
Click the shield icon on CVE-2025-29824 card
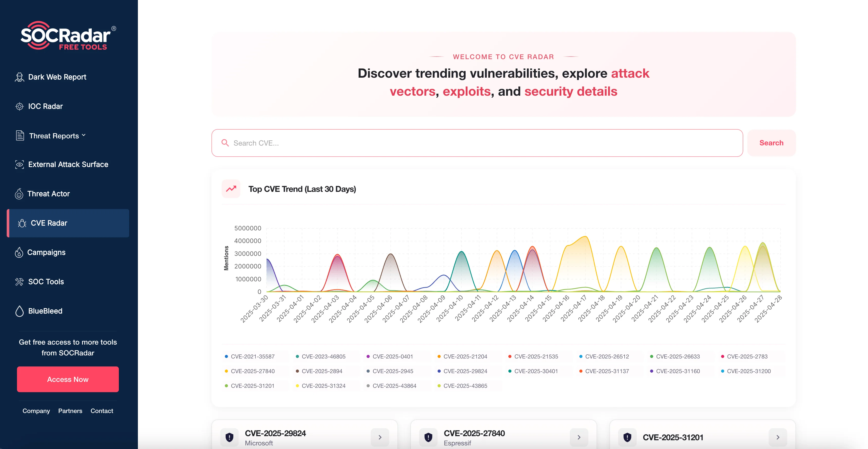229,437
